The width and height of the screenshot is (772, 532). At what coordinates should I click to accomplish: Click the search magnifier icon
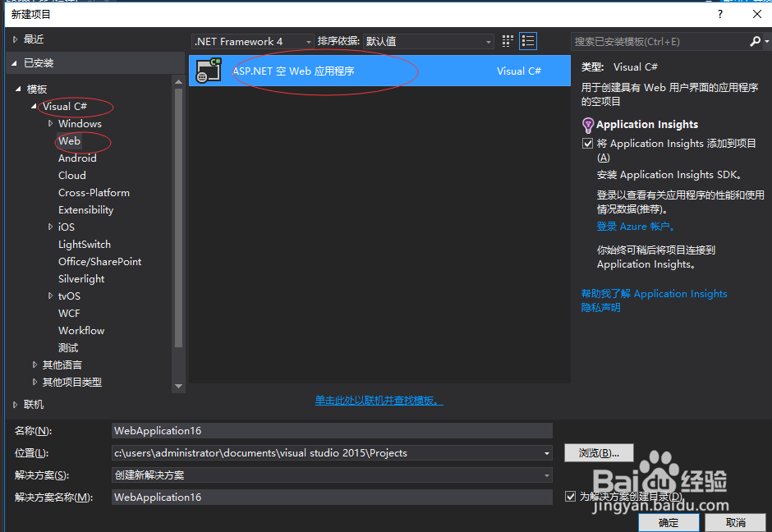[755, 42]
